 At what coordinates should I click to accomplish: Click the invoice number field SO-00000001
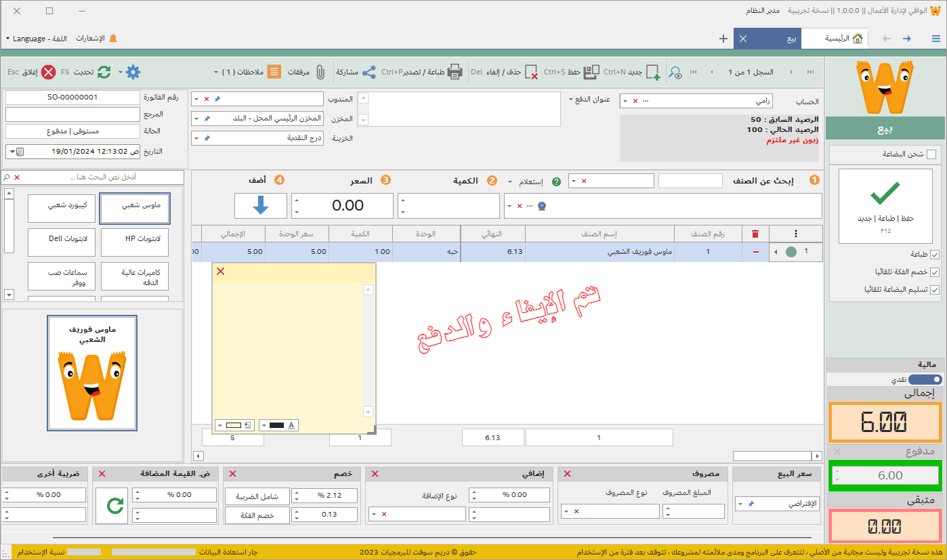point(72,98)
